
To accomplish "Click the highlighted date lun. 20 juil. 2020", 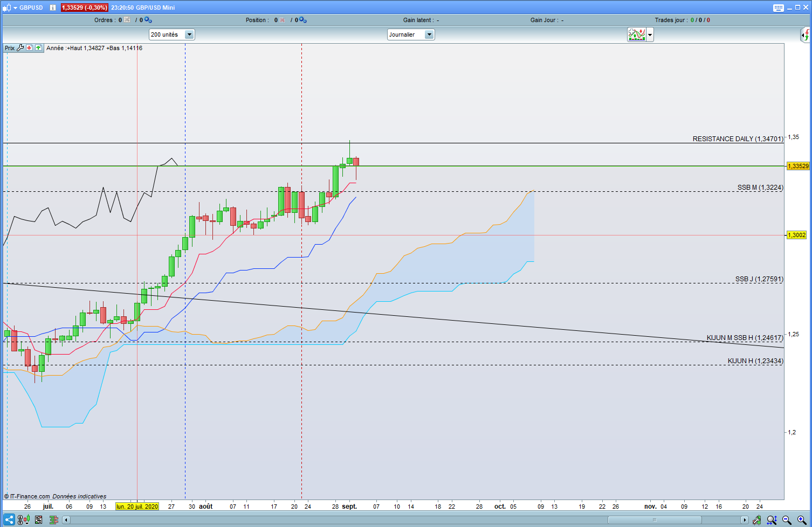I will tap(137, 507).
